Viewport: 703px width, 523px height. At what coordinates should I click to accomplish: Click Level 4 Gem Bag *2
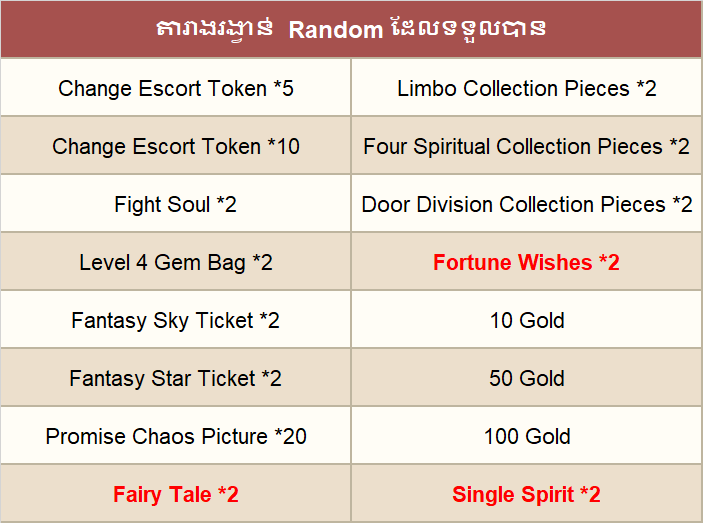[176, 262]
